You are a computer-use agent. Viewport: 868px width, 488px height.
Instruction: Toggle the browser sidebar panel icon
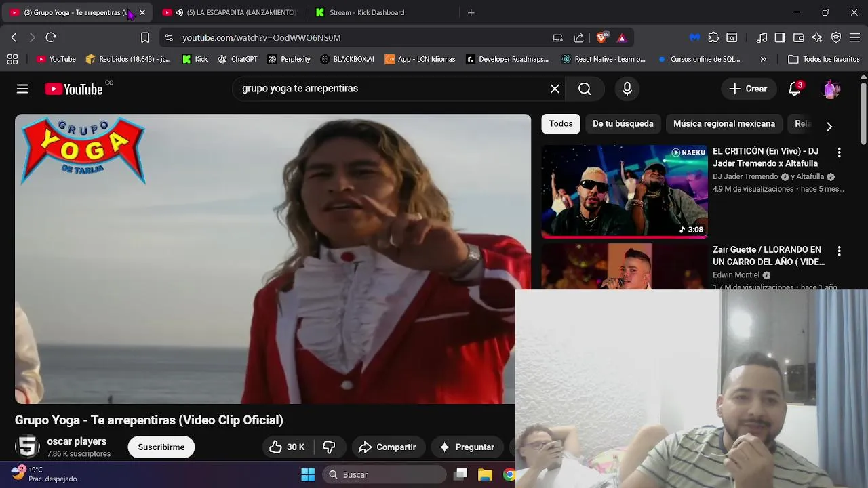coord(780,37)
